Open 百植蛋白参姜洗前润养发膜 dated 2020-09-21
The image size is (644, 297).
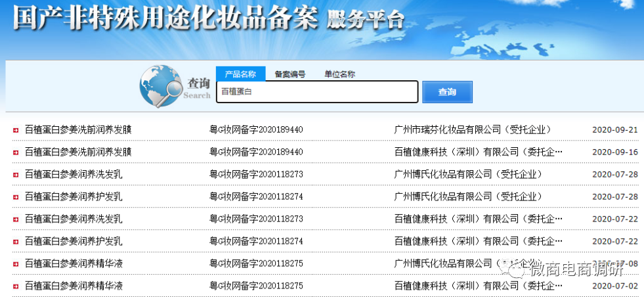[78, 129]
